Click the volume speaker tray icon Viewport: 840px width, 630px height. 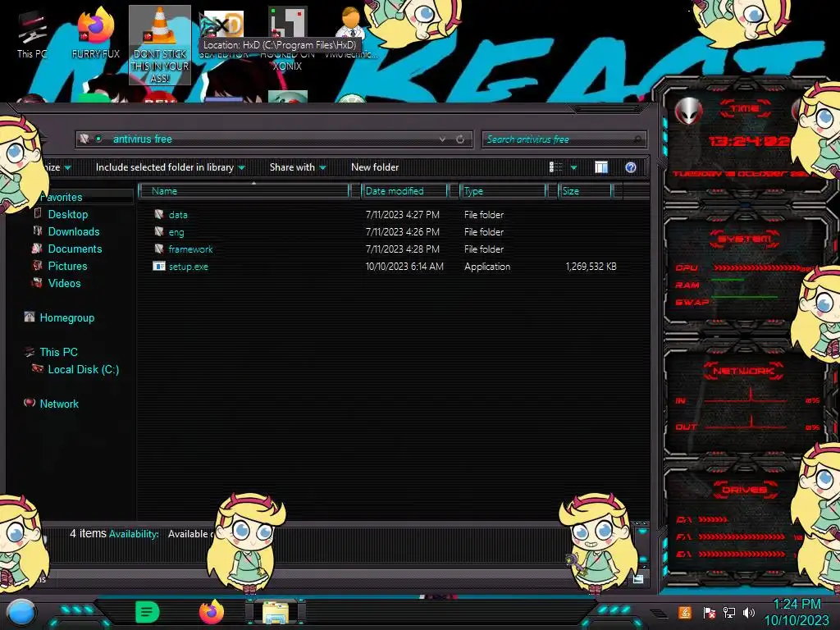749,612
